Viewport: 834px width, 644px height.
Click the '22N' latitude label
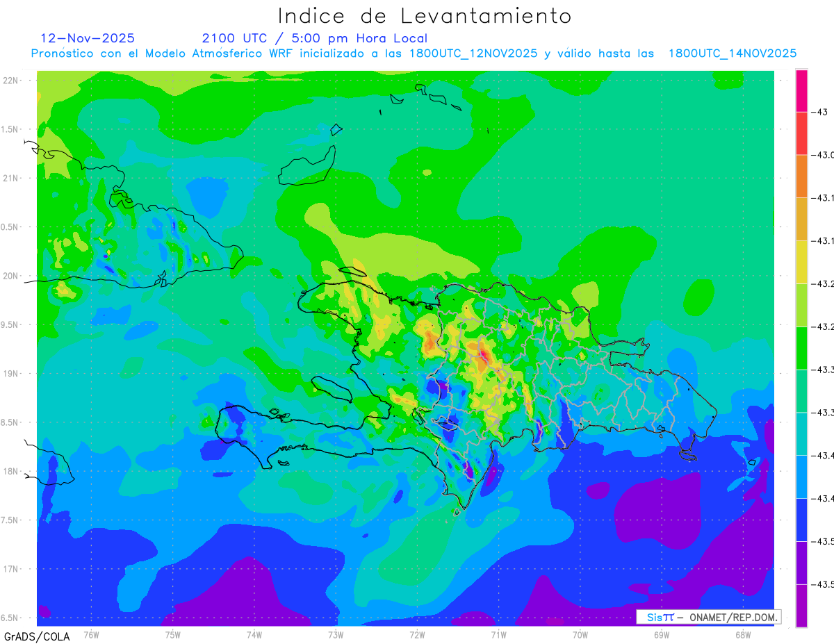(x=10, y=80)
